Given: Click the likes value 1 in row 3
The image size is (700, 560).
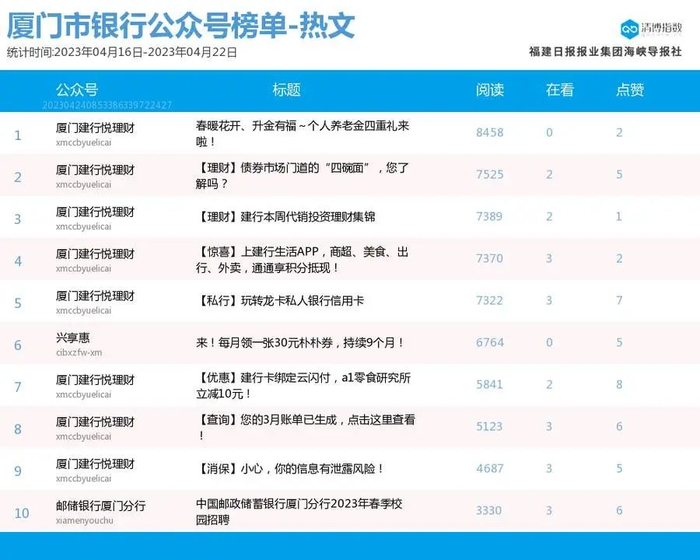Looking at the screenshot, I should point(619,217).
